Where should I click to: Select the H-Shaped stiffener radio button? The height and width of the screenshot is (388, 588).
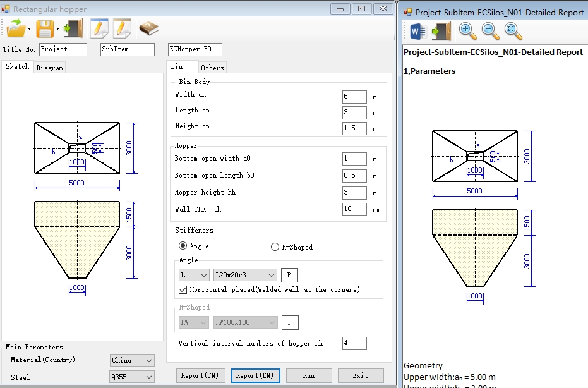pos(275,246)
